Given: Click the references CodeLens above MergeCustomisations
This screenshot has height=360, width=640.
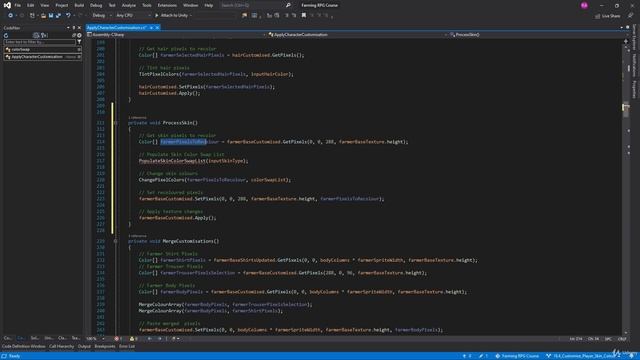Looking at the screenshot, I should (x=137, y=236).
